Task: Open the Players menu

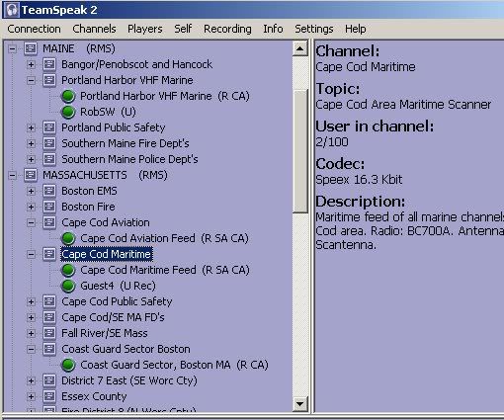Action: click(x=145, y=29)
